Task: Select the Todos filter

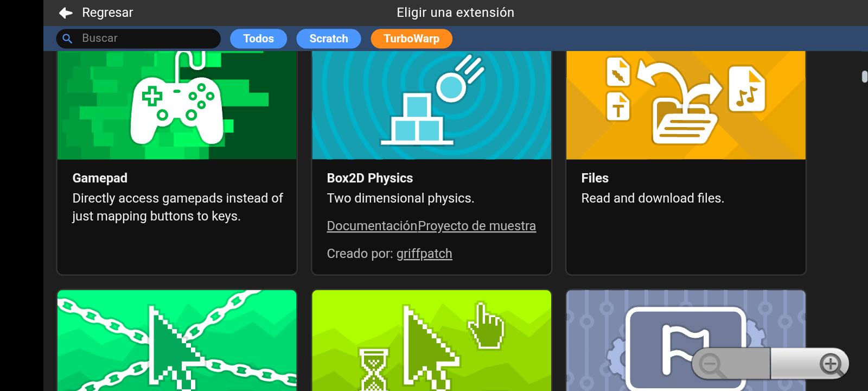Action: pos(258,39)
